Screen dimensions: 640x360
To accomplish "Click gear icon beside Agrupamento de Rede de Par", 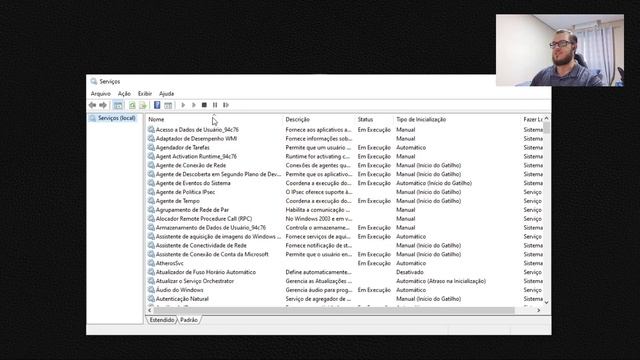I will [x=151, y=210].
